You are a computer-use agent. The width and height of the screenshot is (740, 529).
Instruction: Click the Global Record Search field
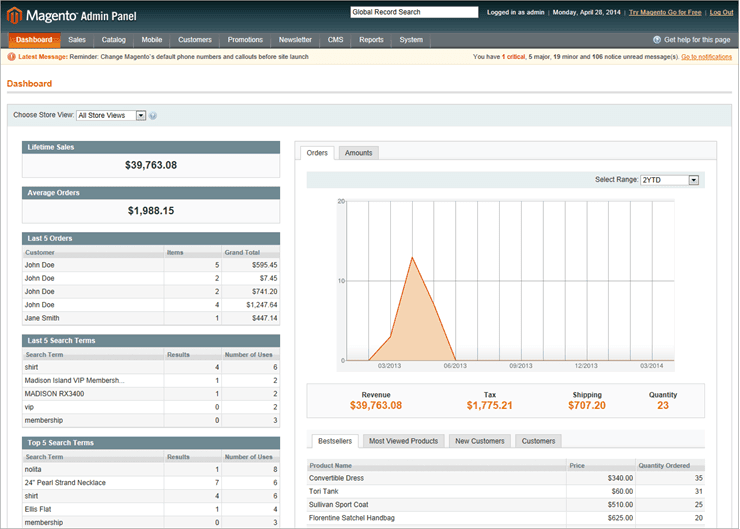click(x=414, y=12)
